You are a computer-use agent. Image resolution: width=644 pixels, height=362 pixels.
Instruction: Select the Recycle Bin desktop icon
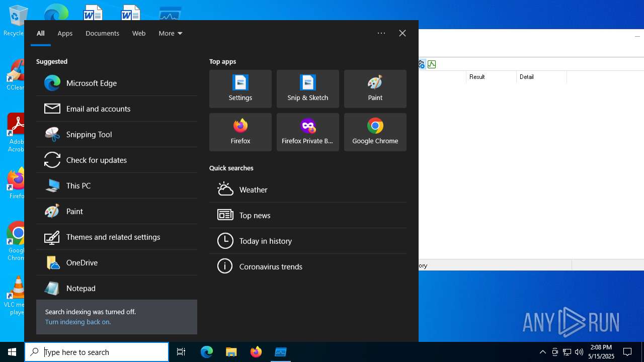click(15, 21)
